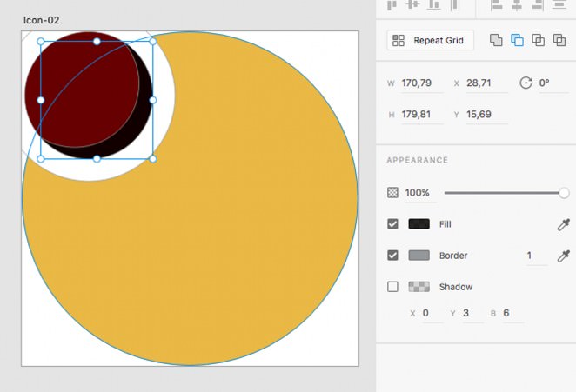Image resolution: width=576 pixels, height=392 pixels.
Task: Apply Exclude Overlap boolean operation
Action: 559,40
